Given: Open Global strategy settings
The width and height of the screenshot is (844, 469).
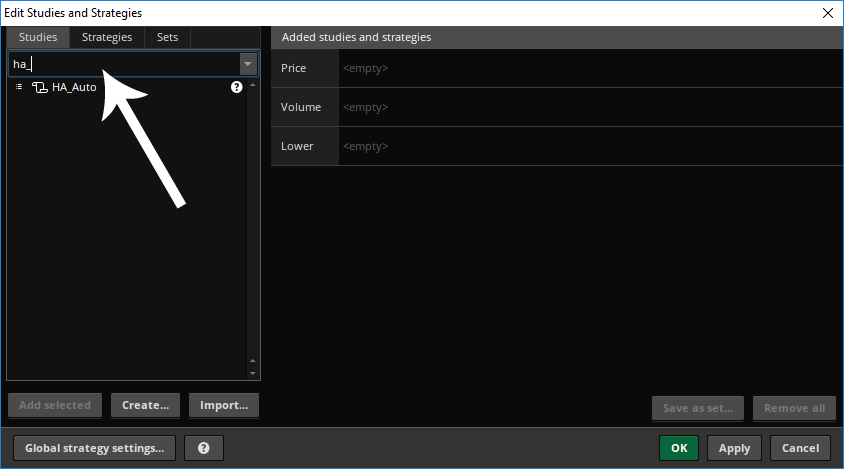Looking at the screenshot, I should coord(94,448).
